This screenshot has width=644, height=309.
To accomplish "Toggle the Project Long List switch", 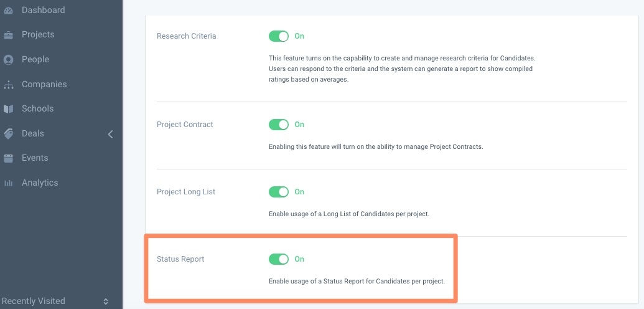I will click(x=279, y=192).
